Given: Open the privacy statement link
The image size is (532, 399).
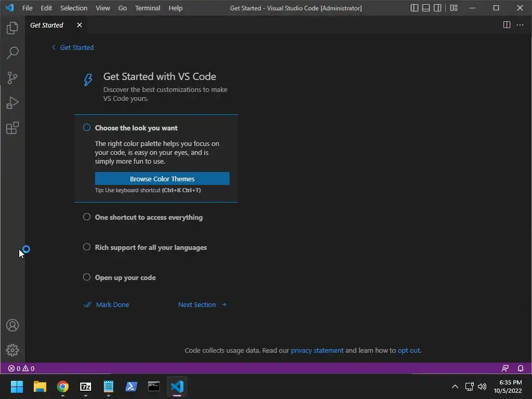Looking at the screenshot, I should 317,350.
